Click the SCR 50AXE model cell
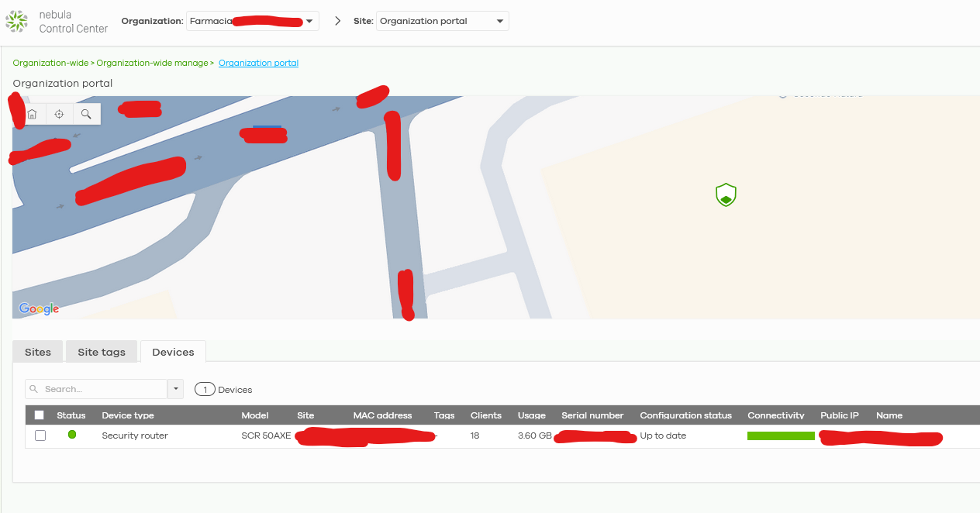 click(x=266, y=436)
